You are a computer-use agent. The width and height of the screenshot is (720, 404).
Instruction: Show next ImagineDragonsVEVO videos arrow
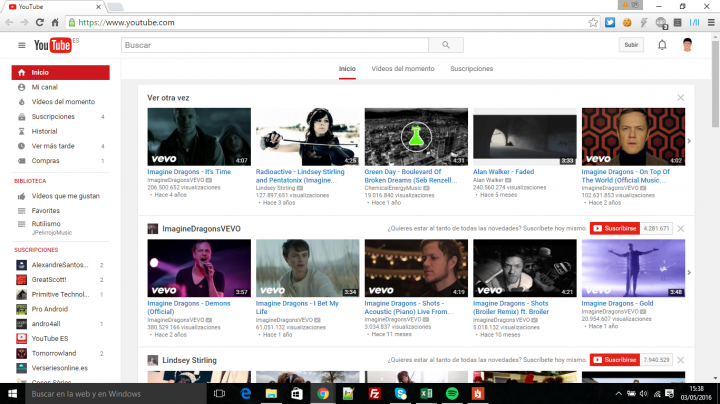click(689, 272)
